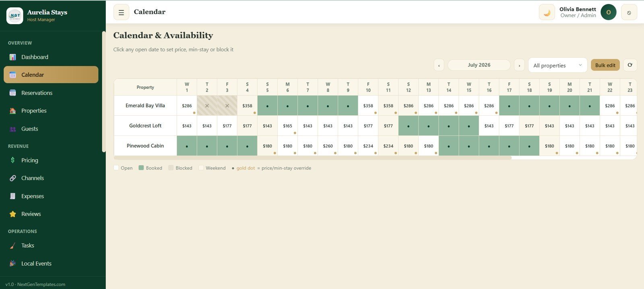Open the All properties dropdown
644x289 pixels.
tap(557, 65)
